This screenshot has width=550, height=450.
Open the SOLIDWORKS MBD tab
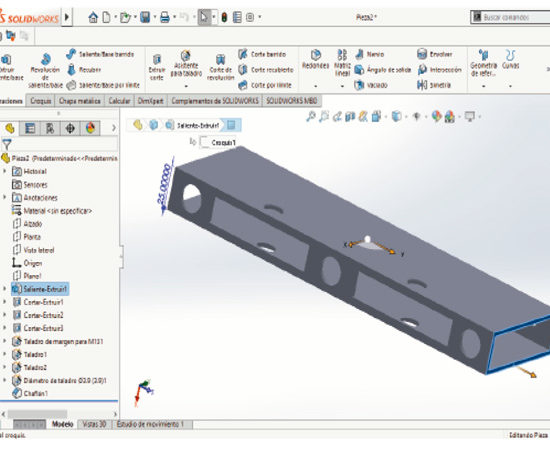pos(291,101)
